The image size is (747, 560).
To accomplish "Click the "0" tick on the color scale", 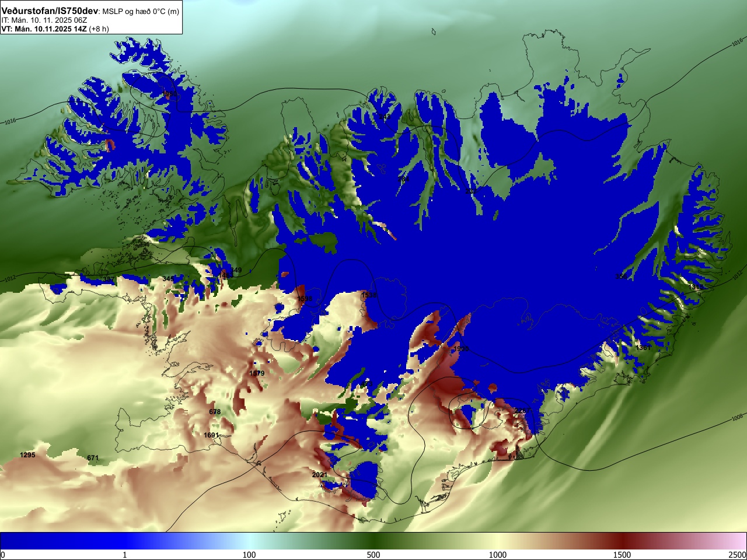I will point(3,555).
